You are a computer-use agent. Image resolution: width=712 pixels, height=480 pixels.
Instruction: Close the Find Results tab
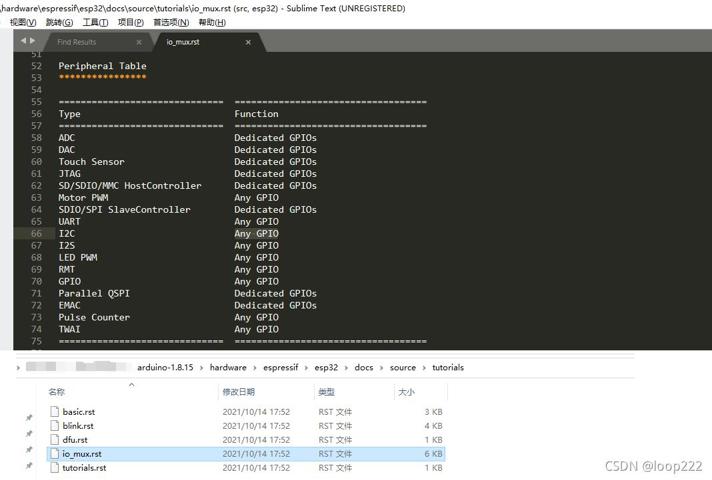pyautogui.click(x=139, y=42)
